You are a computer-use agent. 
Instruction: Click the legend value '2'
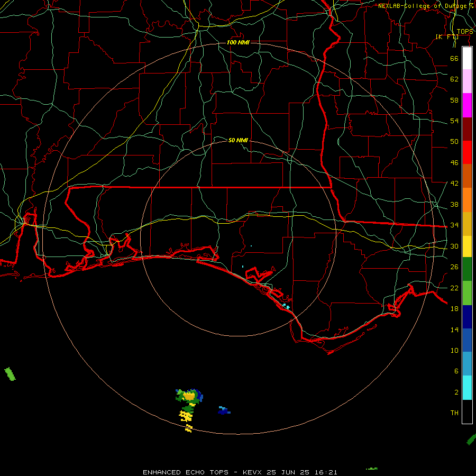tap(456, 392)
